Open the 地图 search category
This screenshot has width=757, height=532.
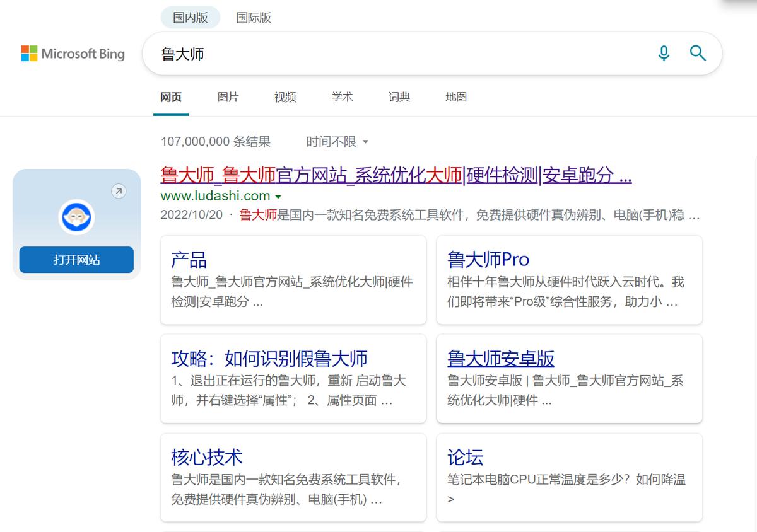(455, 97)
